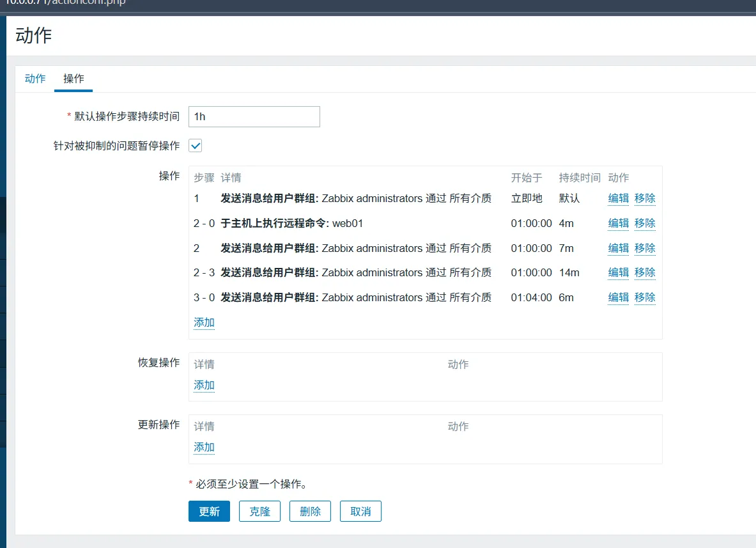Image resolution: width=756 pixels, height=548 pixels.
Task: Edit the step 3 - 0 operation
Action: coord(618,297)
